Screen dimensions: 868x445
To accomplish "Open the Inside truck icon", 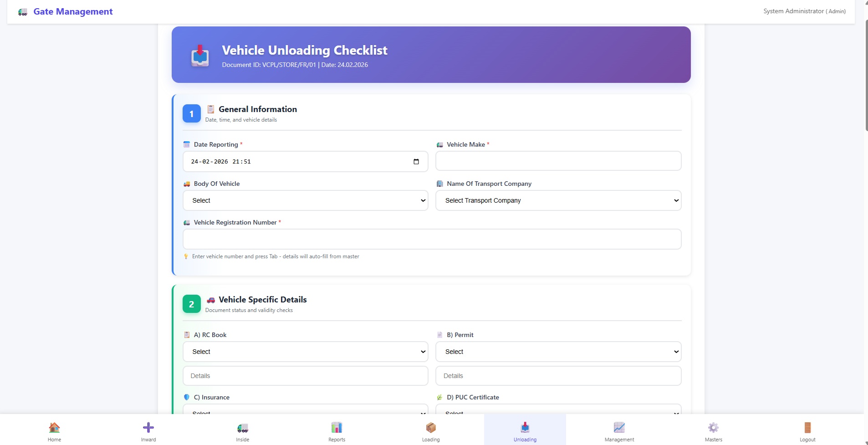I will click(243, 428).
